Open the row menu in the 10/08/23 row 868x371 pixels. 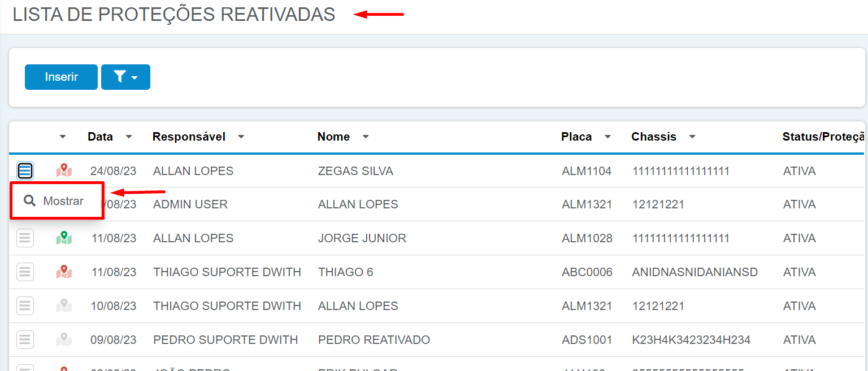[x=25, y=306]
